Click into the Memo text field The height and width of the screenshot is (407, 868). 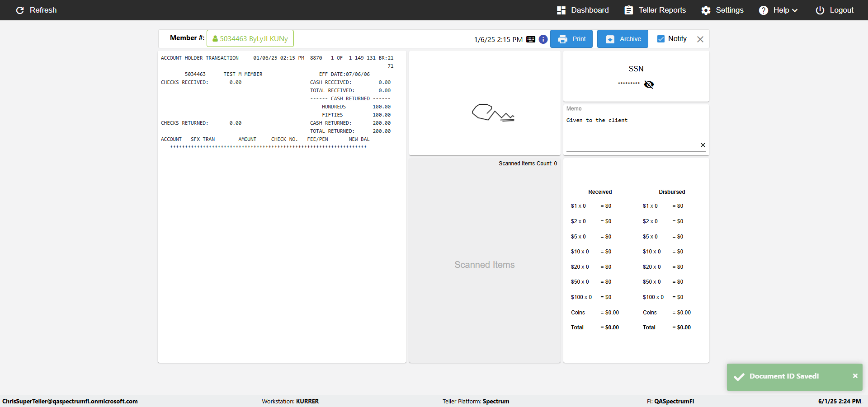[632, 133]
